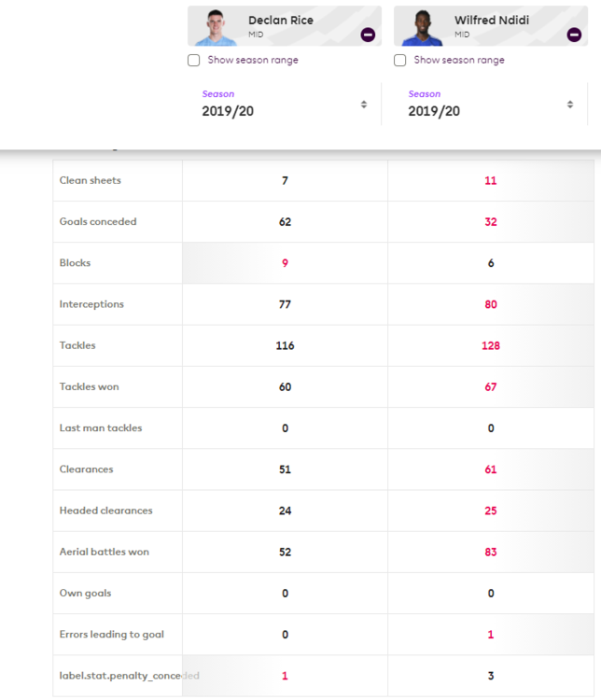Click the Declan Rice name heading
Viewport: 601px width, 700px height.
(x=281, y=21)
